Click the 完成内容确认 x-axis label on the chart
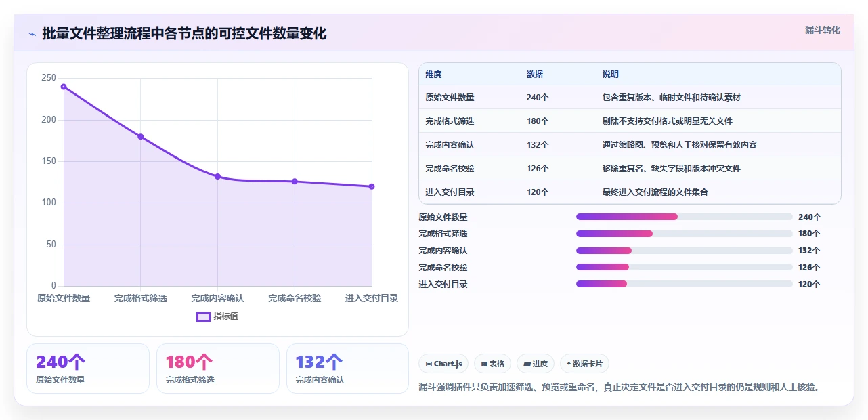 coord(217,298)
